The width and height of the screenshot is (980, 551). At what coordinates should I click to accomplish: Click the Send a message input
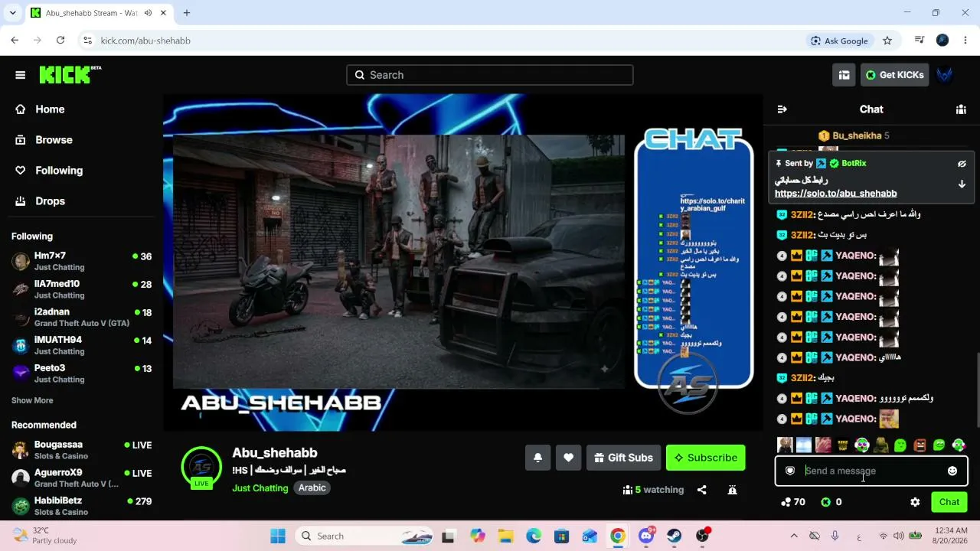871,471
